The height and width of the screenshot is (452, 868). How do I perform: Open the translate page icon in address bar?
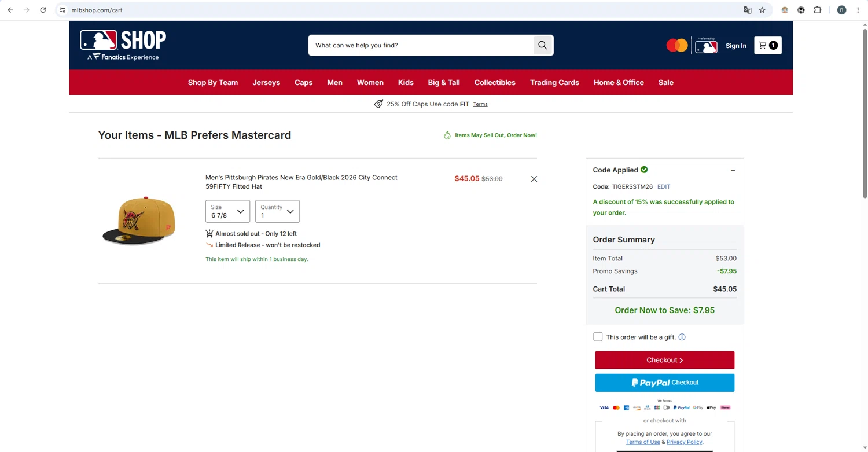point(748,10)
